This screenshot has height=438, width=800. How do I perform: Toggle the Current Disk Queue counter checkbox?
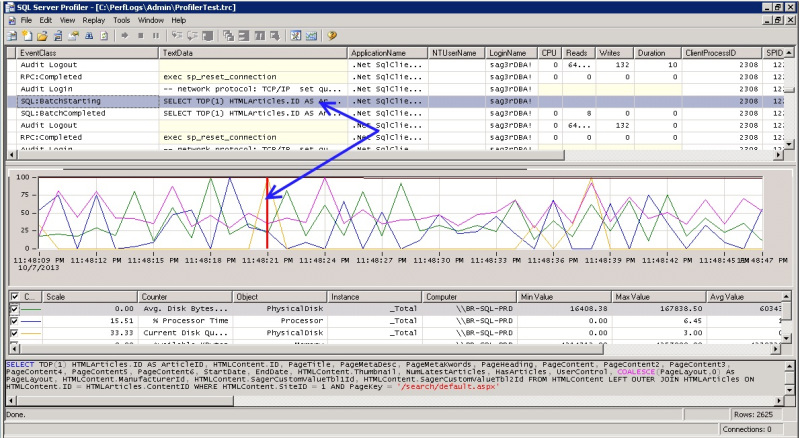coord(13,333)
